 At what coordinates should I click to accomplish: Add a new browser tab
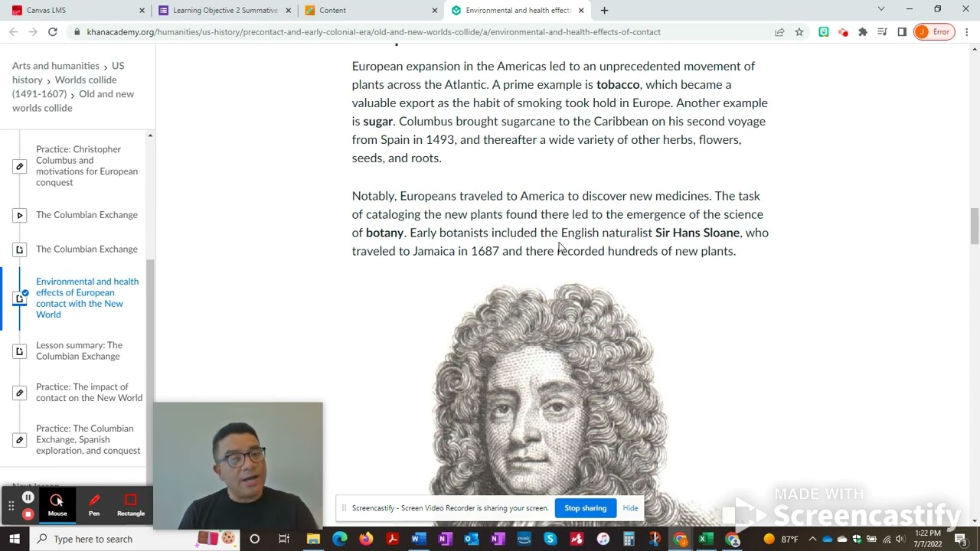point(604,10)
